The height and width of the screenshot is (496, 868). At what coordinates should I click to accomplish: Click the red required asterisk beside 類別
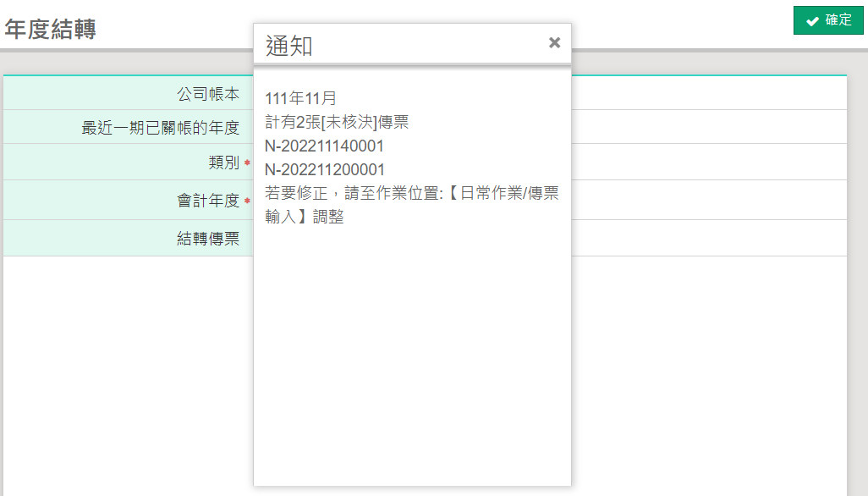coord(247,163)
